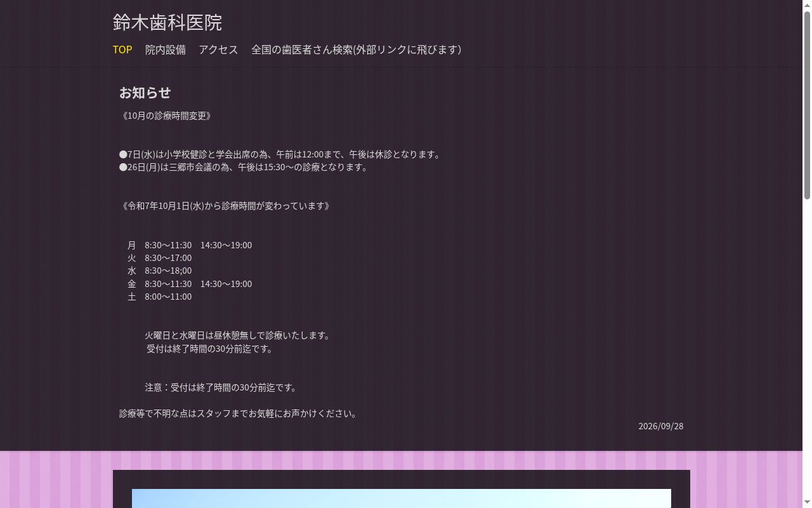Viewport: 812px width, 508px height.
Task: Click the Wednesday (水) 8:30〜18;00 row
Action: pos(159,271)
